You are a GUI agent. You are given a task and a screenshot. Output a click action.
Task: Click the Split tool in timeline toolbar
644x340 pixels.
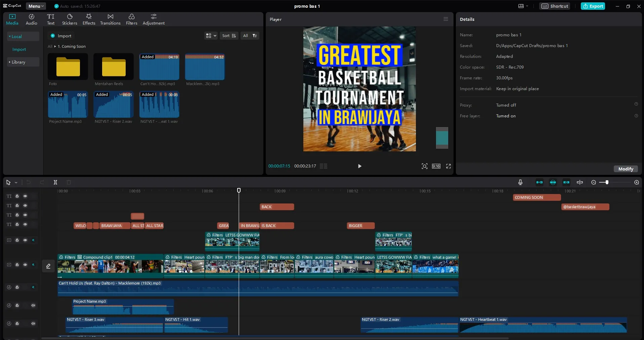tap(55, 182)
